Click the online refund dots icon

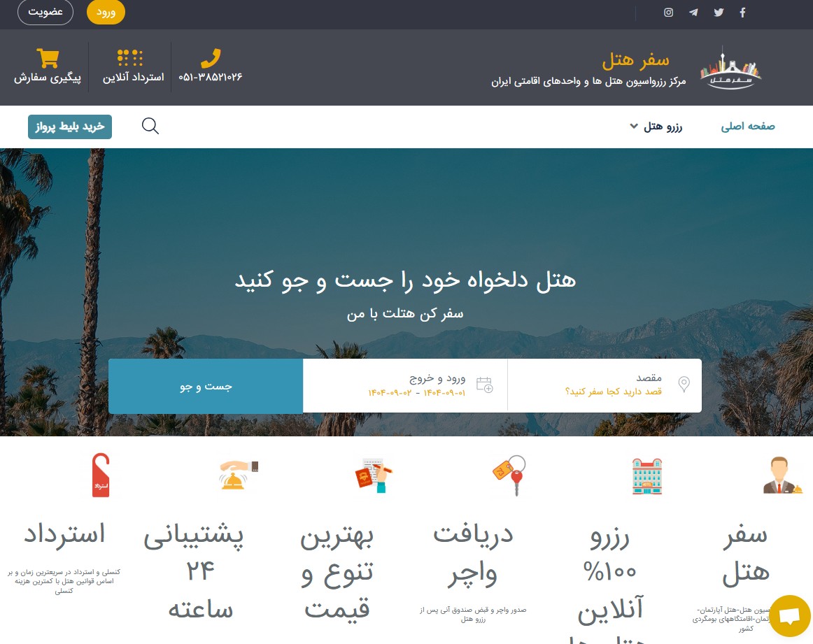click(x=130, y=58)
